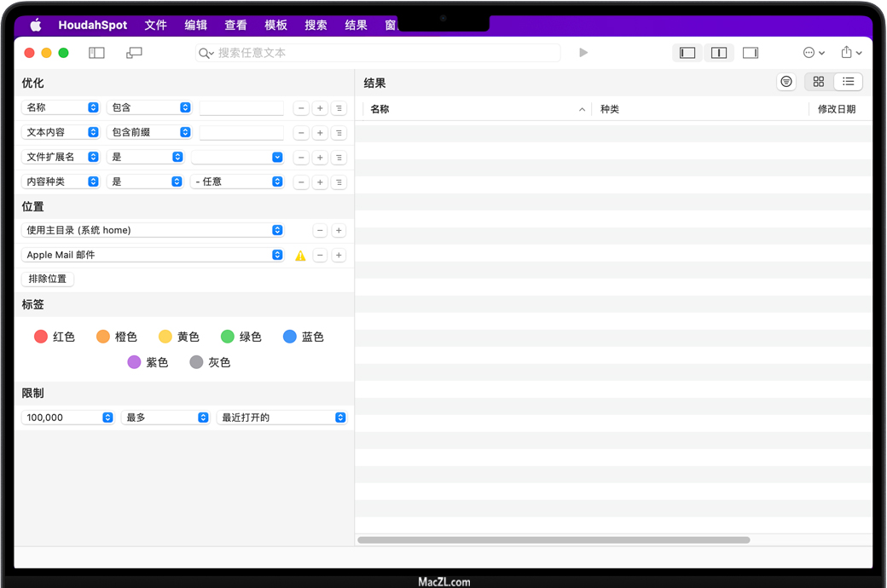
Task: Click the 搜索任意文本 search field
Action: (x=384, y=53)
